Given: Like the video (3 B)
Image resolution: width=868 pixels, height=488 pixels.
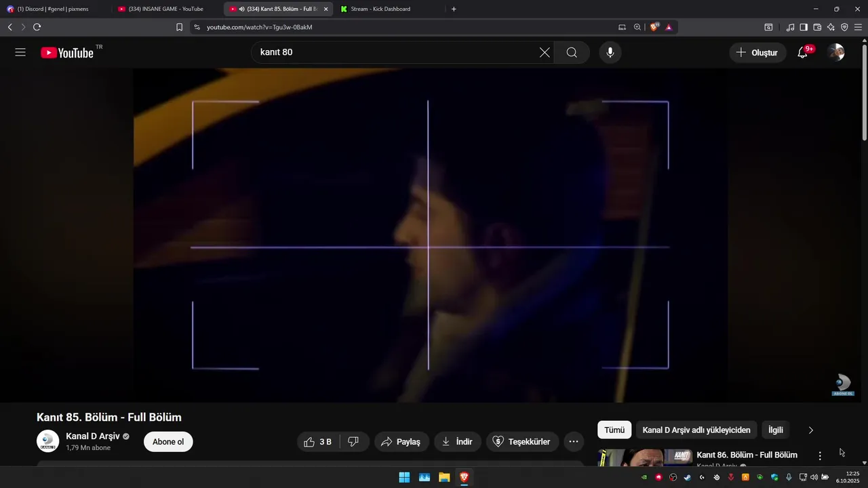Looking at the screenshot, I should pos(318,442).
